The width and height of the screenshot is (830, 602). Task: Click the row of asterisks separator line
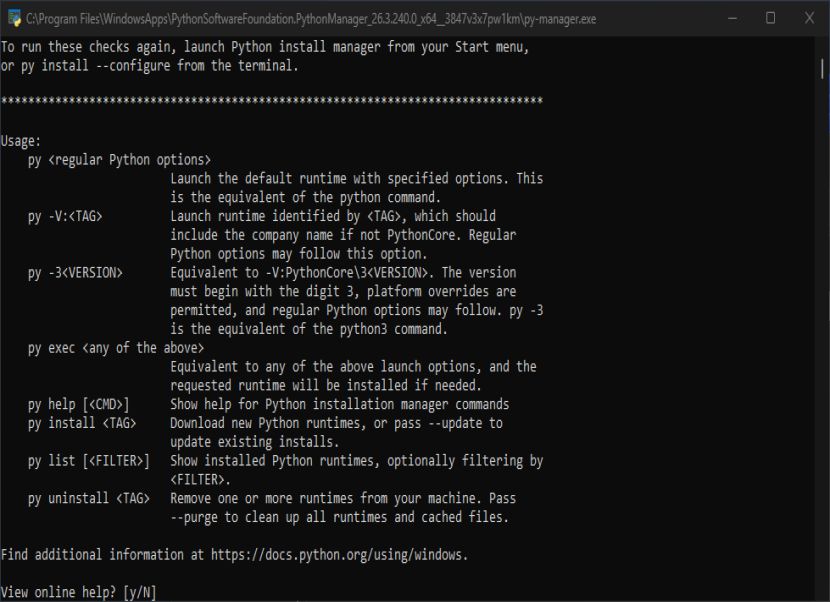[272, 101]
